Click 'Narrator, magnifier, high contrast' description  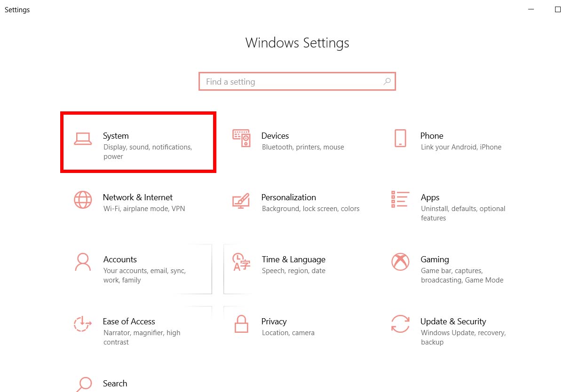coord(142,337)
